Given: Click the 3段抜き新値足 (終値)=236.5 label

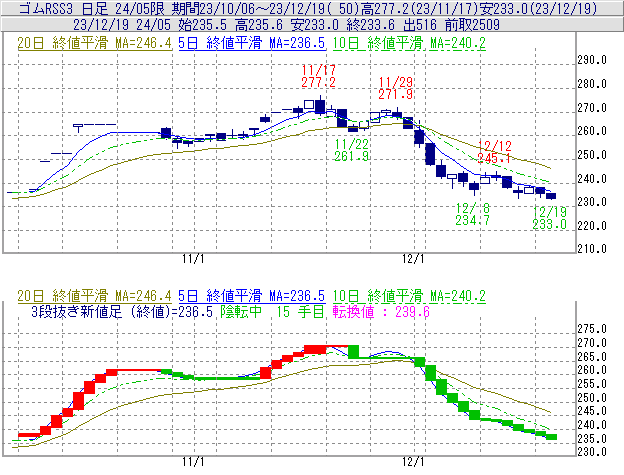Looking at the screenshot, I should pos(122,311).
